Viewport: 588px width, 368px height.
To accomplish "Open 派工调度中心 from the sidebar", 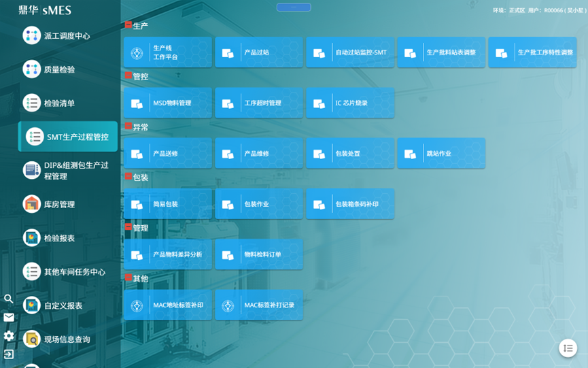I will pos(32,35).
